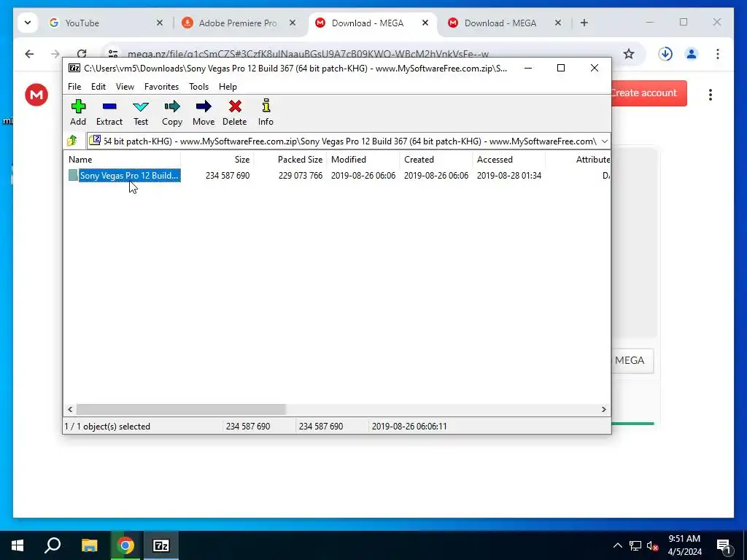Click the 7-Zip taskbar icon
Viewport: 747px width, 560px height.
coord(161,545)
